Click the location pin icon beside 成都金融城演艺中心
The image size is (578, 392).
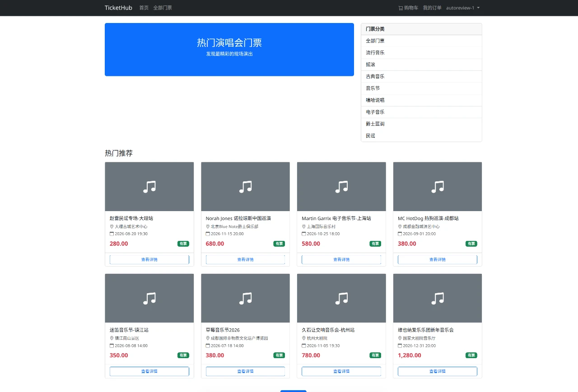tap(400, 226)
